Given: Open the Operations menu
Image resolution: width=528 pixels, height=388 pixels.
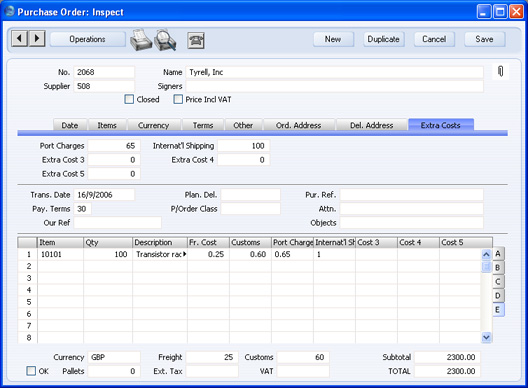Looking at the screenshot, I should click(x=88, y=39).
